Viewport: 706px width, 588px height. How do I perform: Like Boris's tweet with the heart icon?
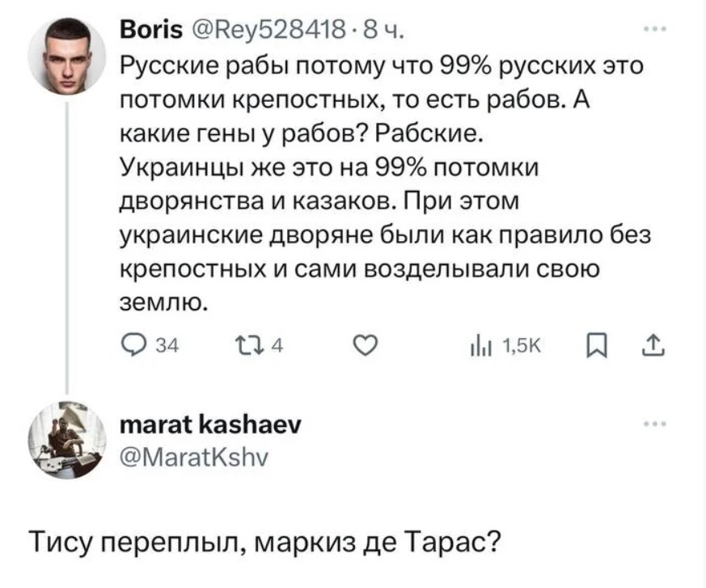tap(366, 346)
